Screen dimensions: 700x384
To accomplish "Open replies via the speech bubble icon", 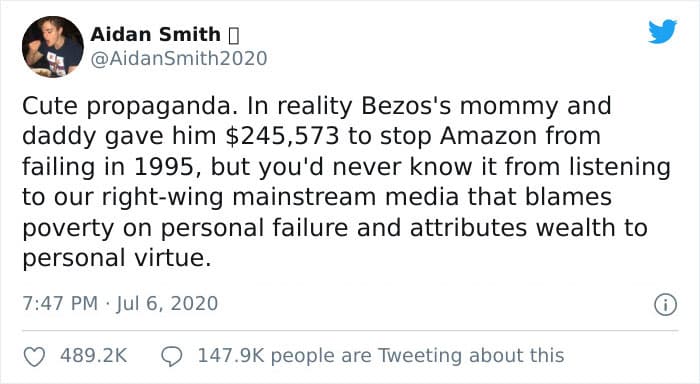I will click(x=171, y=357).
